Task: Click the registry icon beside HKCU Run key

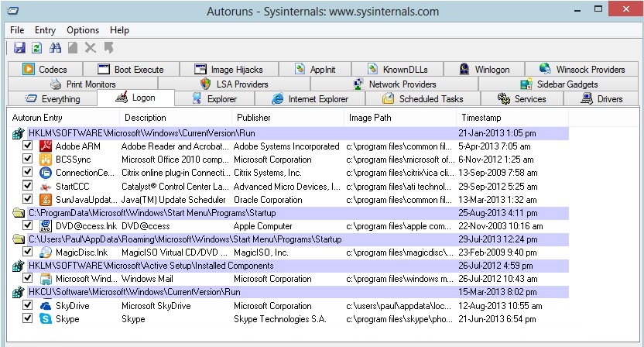Action: (18, 292)
